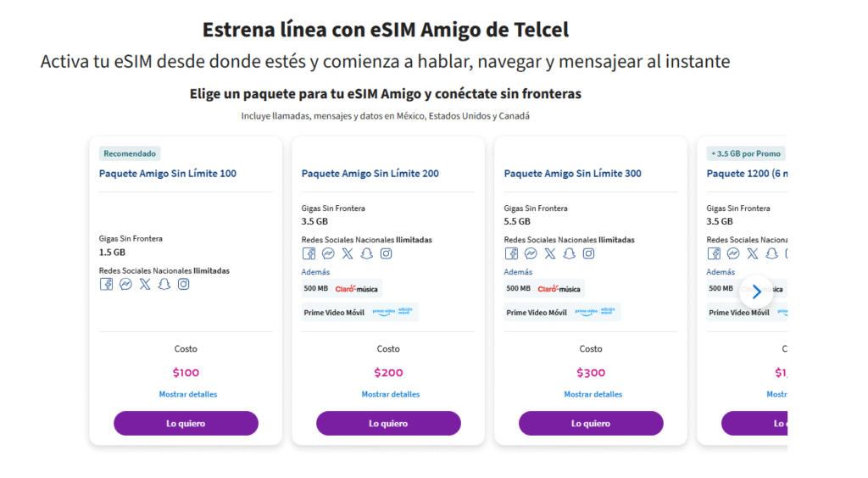The height and width of the screenshot is (478, 868).
Task: Click Claro música logo in Sin Límite 200 card
Action: [357, 289]
